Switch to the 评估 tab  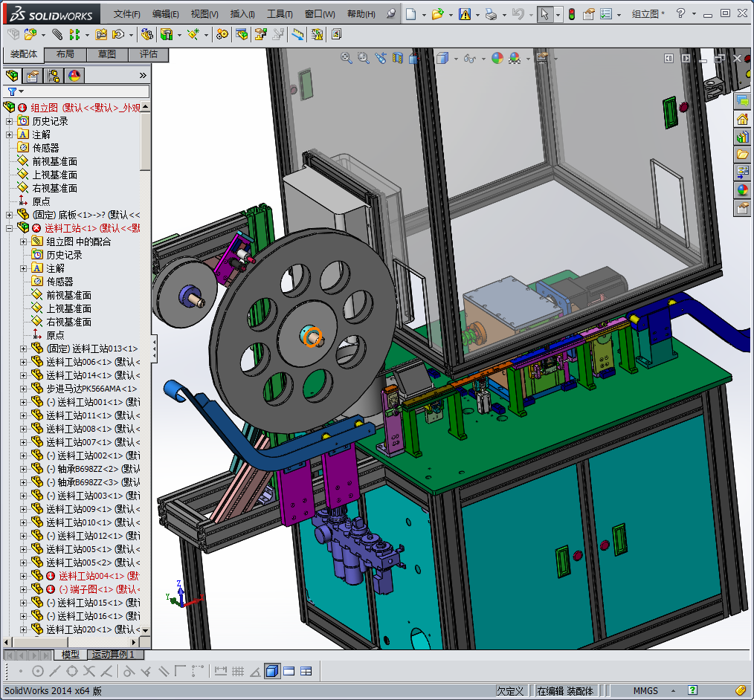pyautogui.click(x=148, y=54)
